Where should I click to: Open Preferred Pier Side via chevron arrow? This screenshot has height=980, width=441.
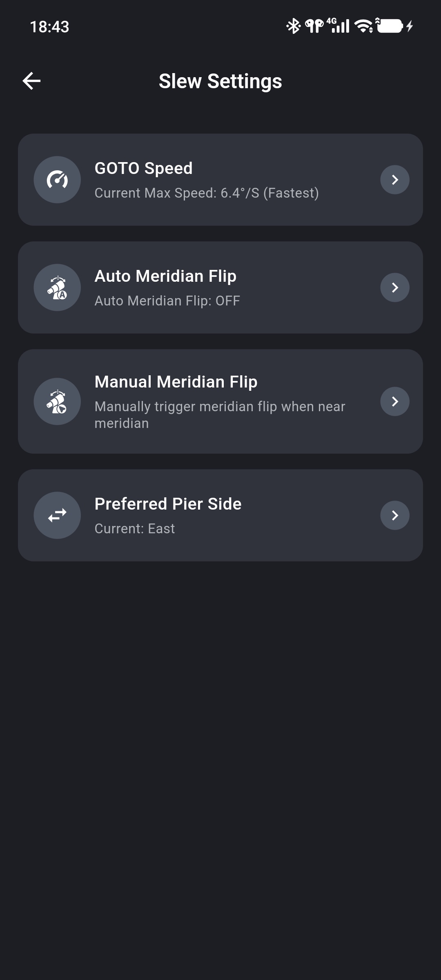tap(395, 515)
